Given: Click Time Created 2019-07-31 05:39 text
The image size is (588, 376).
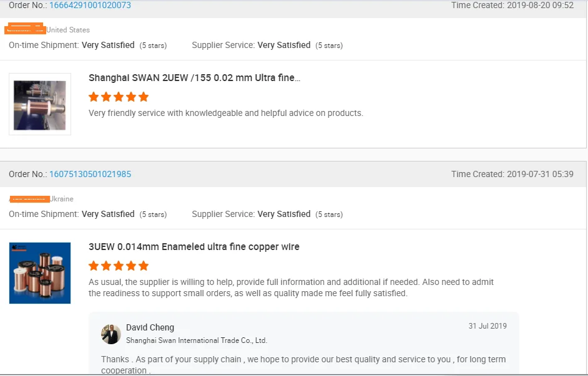Looking at the screenshot, I should [x=512, y=174].
